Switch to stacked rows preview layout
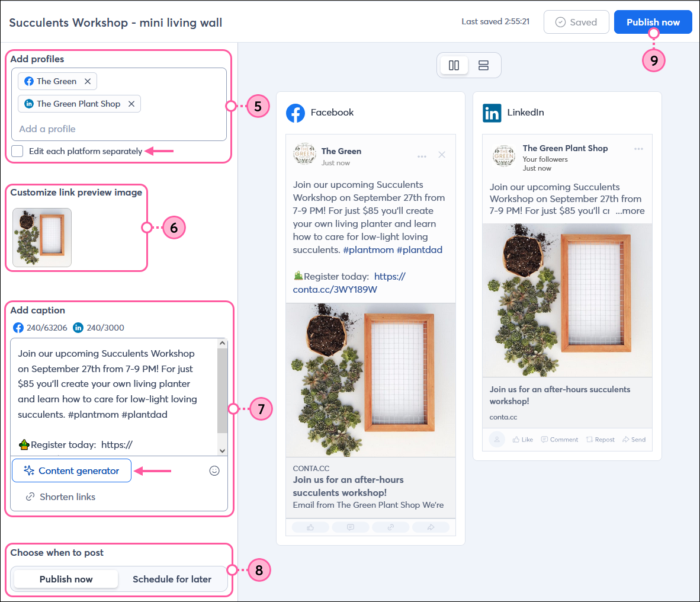Screen dimensions: 700x602 pos(483,65)
